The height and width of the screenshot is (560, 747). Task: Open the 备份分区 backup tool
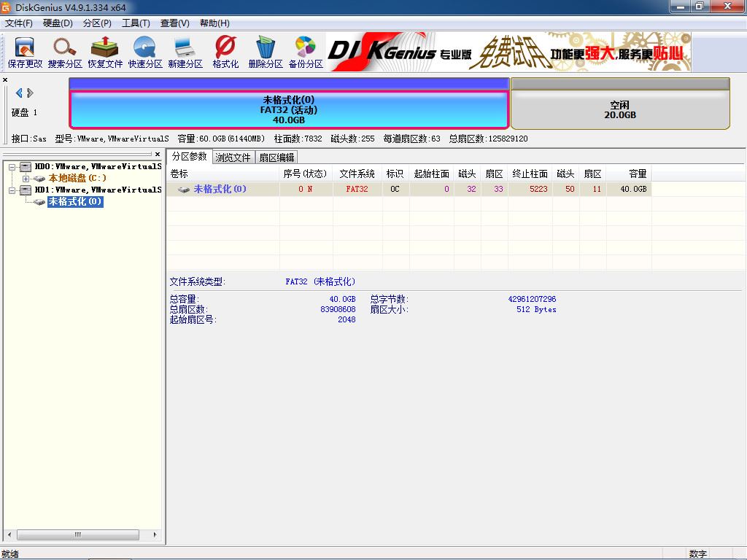tap(306, 52)
